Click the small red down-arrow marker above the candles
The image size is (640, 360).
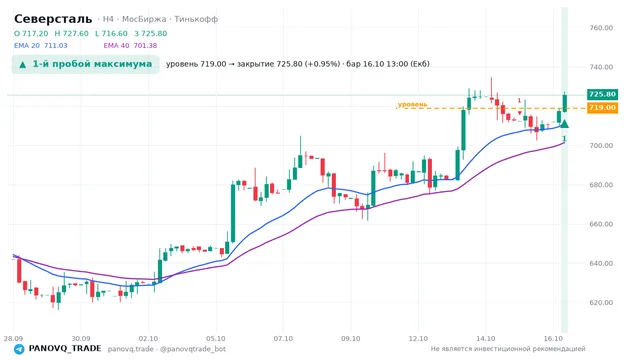[x=520, y=113]
